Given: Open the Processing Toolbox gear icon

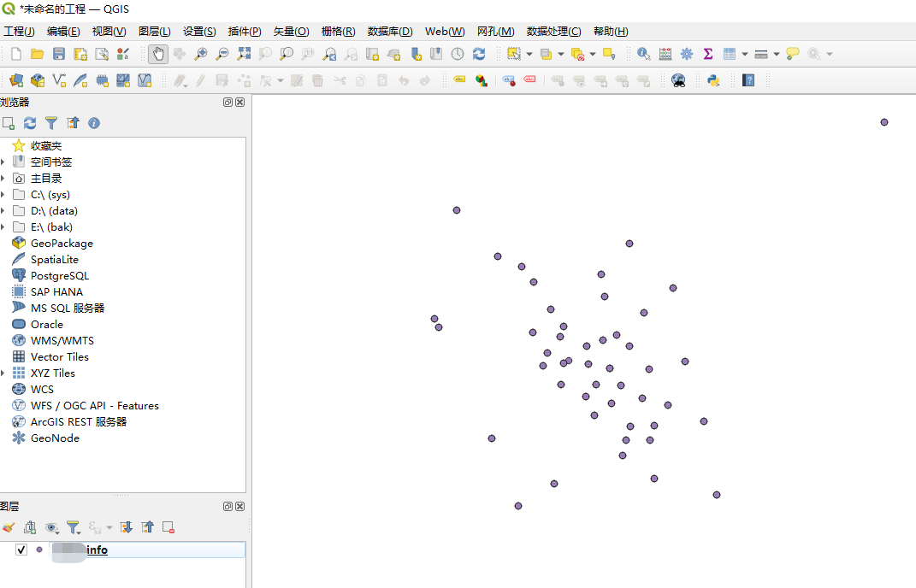Looking at the screenshot, I should click(x=687, y=54).
